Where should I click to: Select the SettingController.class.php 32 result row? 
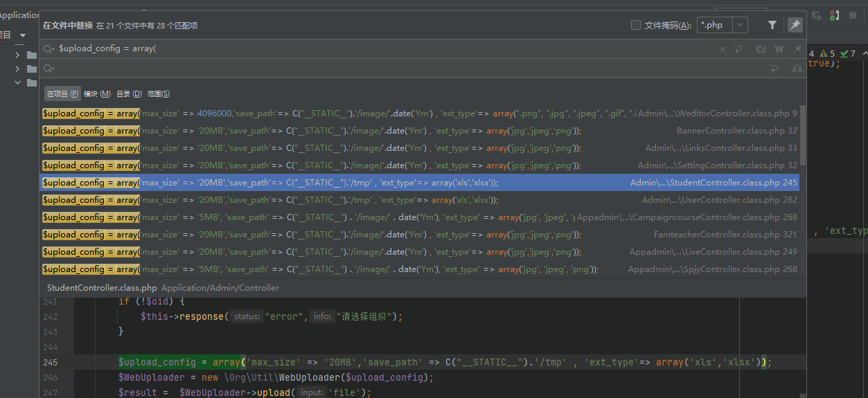pyautogui.click(x=420, y=165)
